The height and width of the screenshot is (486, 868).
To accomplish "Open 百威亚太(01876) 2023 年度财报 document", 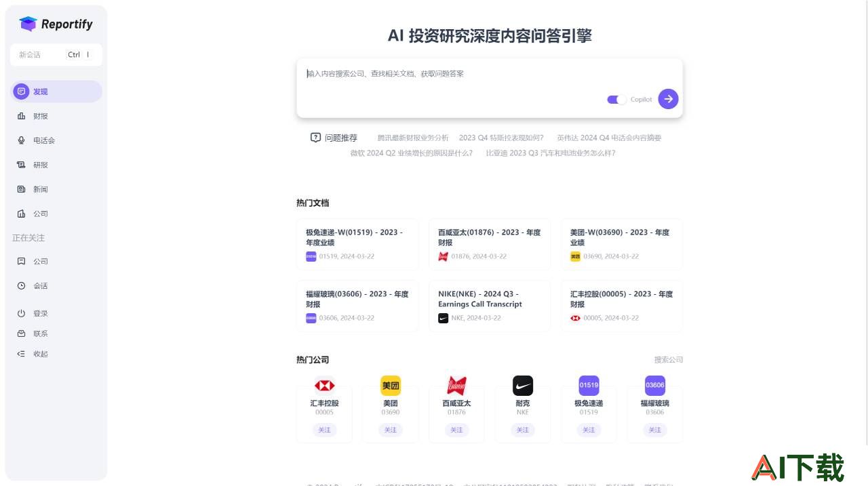I will click(490, 245).
